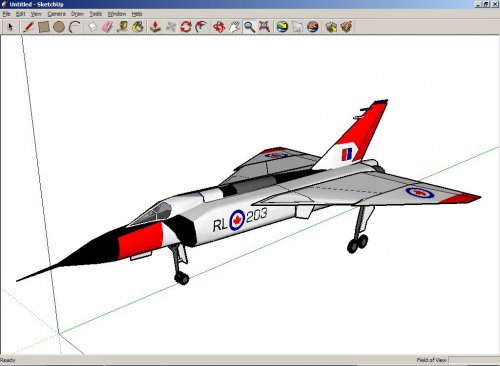Activate the Move tool

coord(171,27)
